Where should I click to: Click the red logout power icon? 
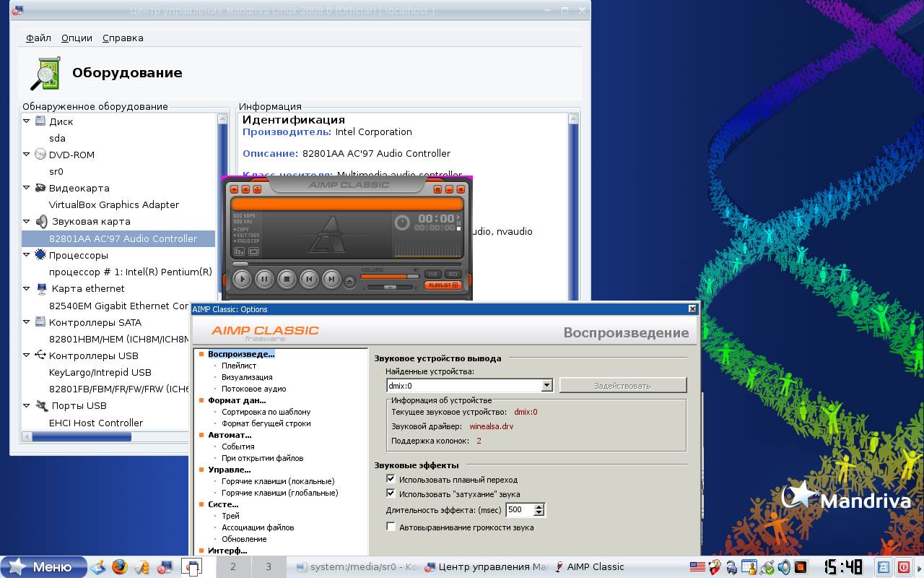(903, 567)
